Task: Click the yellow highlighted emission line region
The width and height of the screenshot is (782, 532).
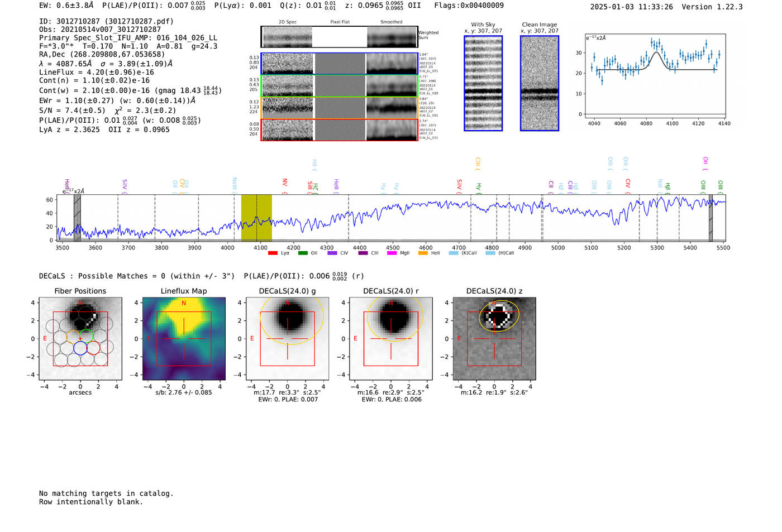Action: coord(256,218)
